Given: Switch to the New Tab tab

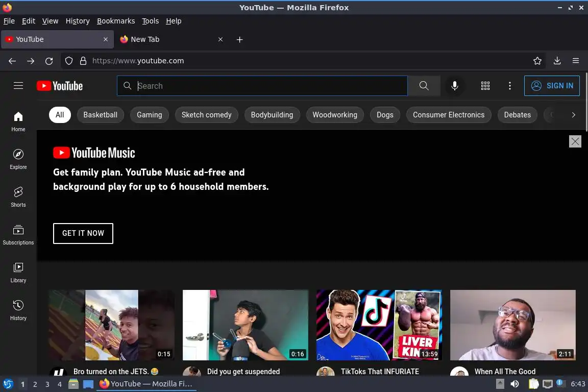Looking at the screenshot, I should click(171, 39).
